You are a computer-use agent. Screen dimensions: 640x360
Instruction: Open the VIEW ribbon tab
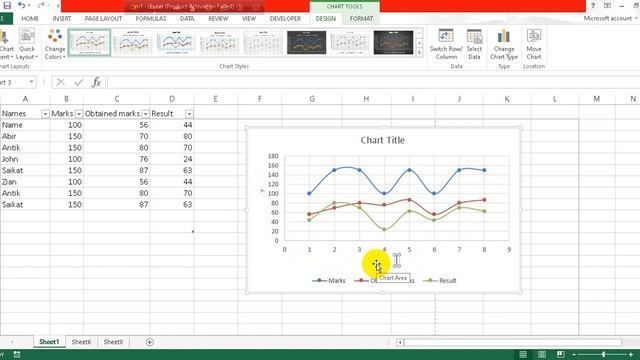pos(249,19)
